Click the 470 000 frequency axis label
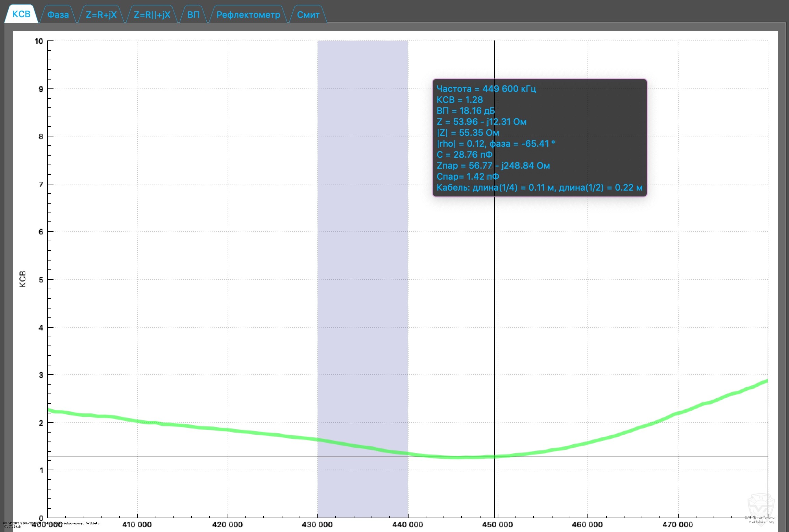This screenshot has height=532, width=789. click(x=678, y=524)
